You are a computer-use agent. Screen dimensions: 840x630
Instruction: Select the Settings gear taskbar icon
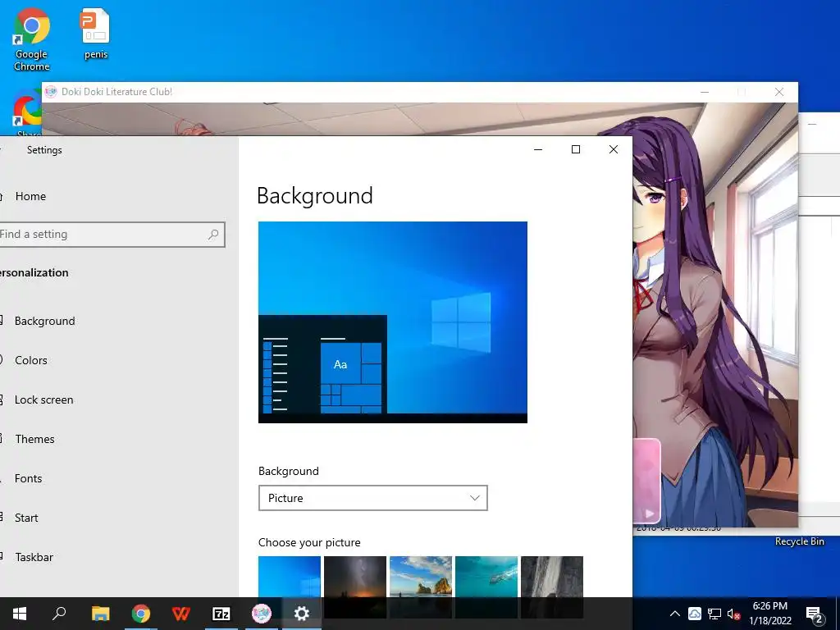(302, 614)
